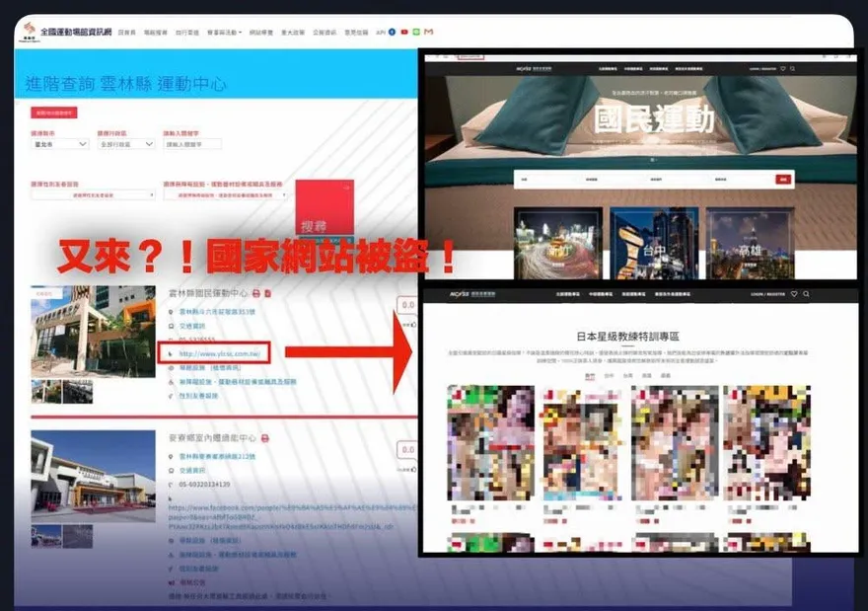Click PDF icon beside 雲林縣國民運動中心 title

[267, 293]
